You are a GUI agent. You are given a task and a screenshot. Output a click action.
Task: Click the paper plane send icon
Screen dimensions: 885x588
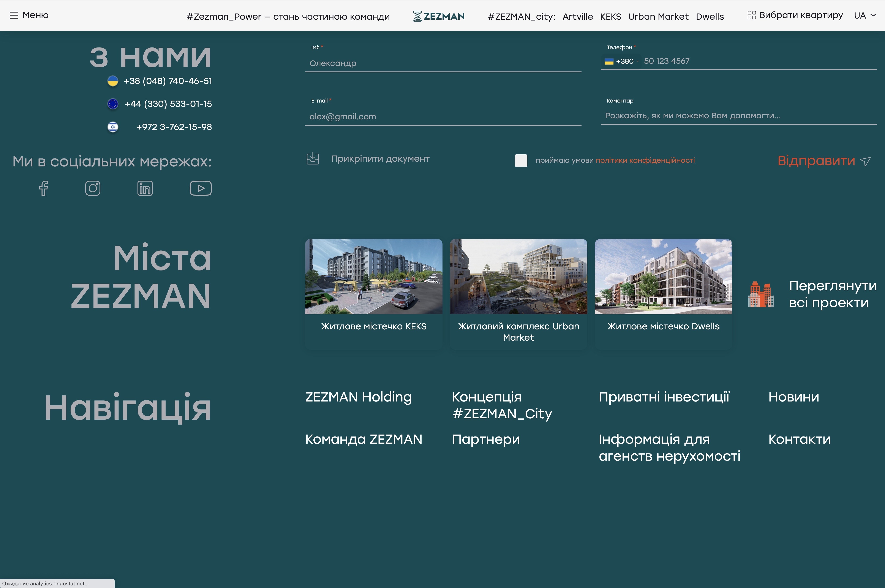866,161
